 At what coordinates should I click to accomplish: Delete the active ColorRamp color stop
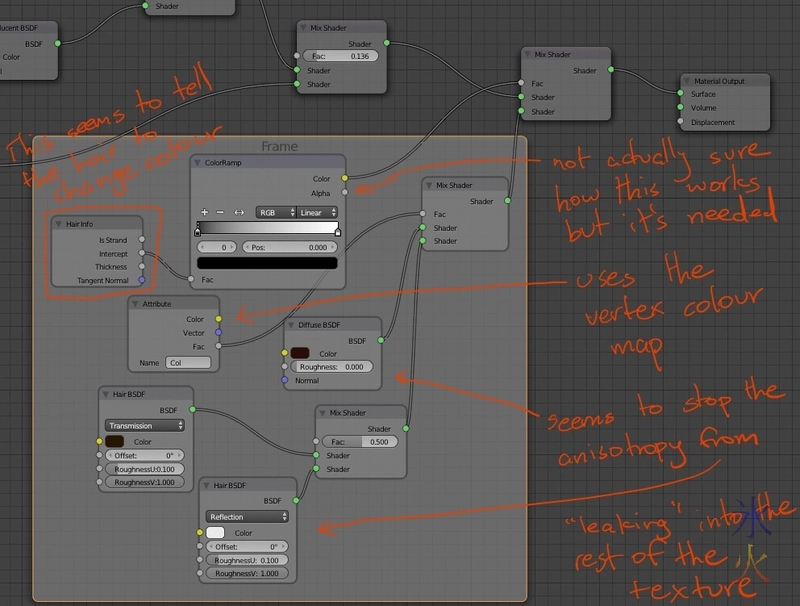click(x=218, y=213)
